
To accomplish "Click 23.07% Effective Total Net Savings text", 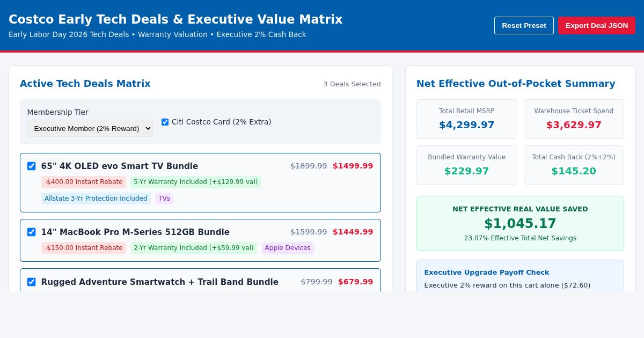I will (520, 238).
